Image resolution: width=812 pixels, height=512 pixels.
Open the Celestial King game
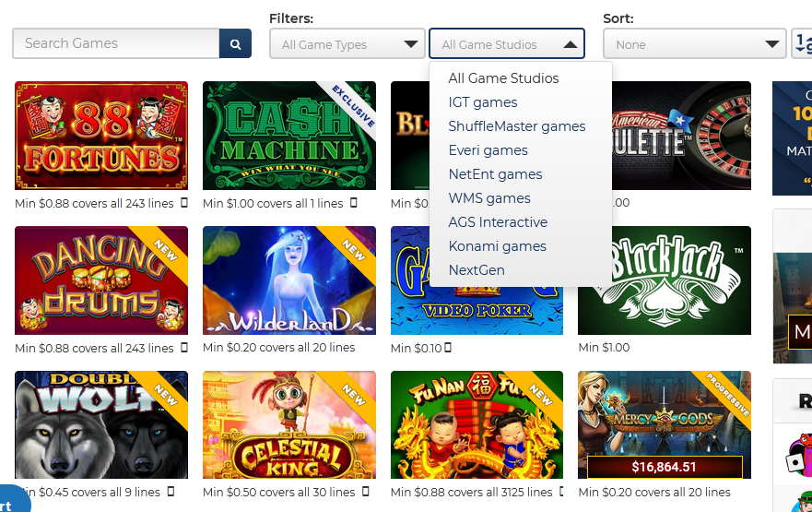coord(289,425)
